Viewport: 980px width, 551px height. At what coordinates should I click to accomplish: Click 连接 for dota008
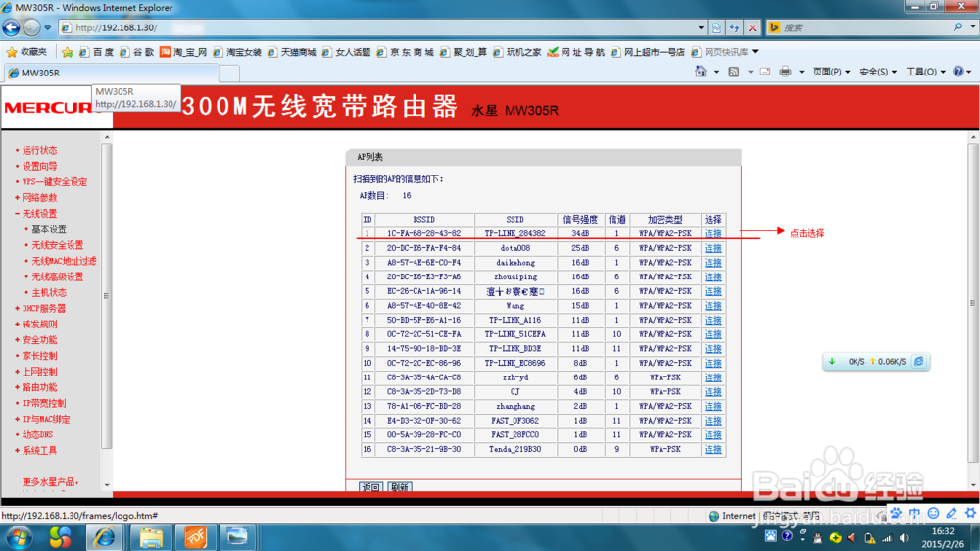tap(712, 248)
